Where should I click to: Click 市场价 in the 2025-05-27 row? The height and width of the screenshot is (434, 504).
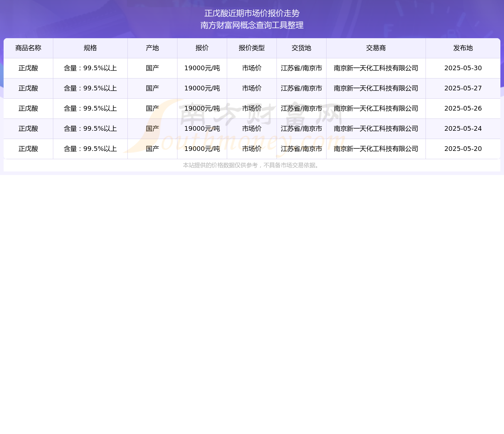(x=252, y=88)
